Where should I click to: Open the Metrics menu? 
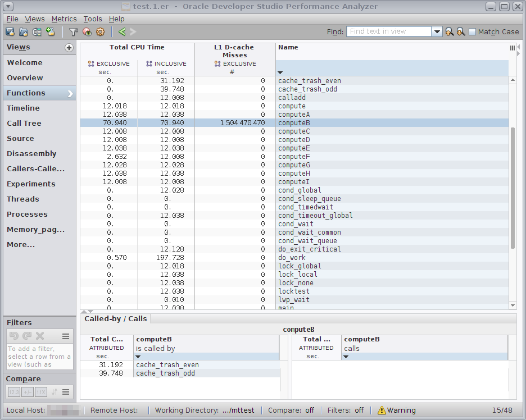pos(64,19)
